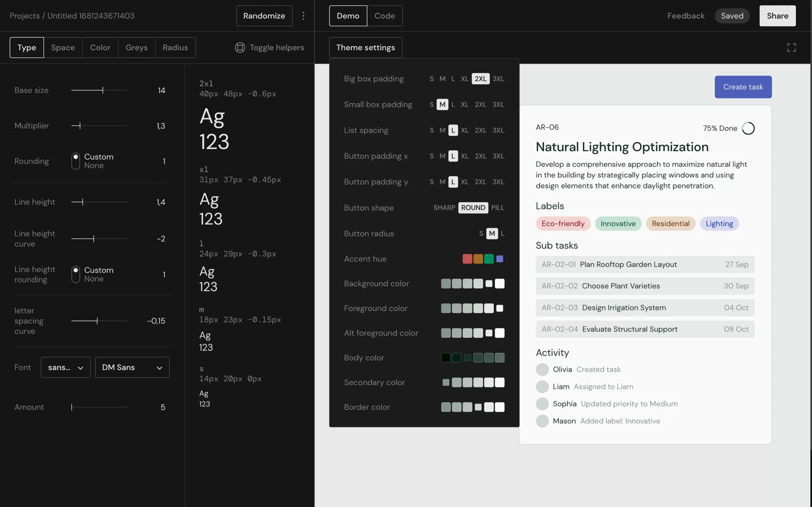Image resolution: width=812 pixels, height=507 pixels.
Task: Click the 75% Done progress ring
Action: [748, 128]
